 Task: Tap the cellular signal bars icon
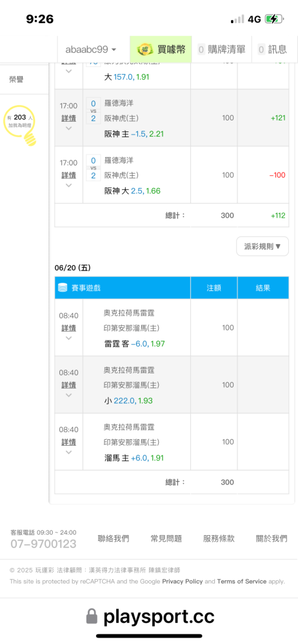[x=237, y=19]
